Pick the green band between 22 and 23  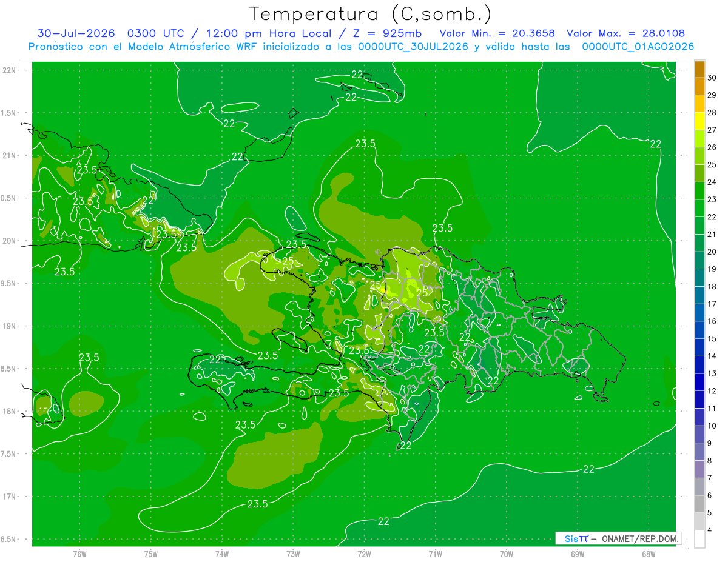click(699, 209)
